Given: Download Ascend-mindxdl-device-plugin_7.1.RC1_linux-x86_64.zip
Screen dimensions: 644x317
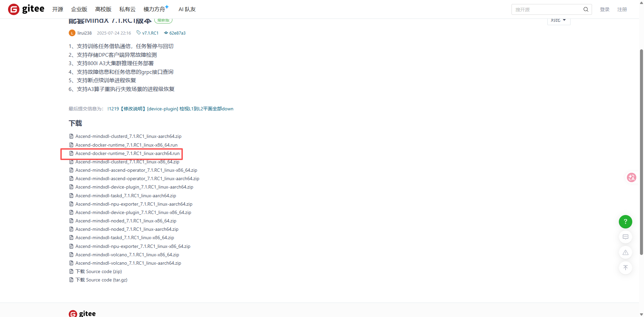Looking at the screenshot, I should click(133, 212).
